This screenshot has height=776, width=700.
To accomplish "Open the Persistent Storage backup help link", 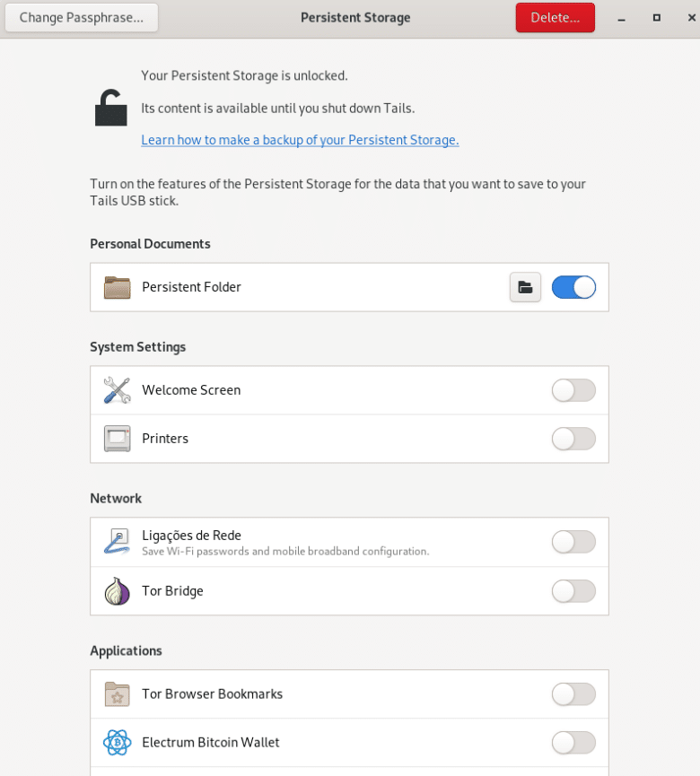I will (300, 140).
